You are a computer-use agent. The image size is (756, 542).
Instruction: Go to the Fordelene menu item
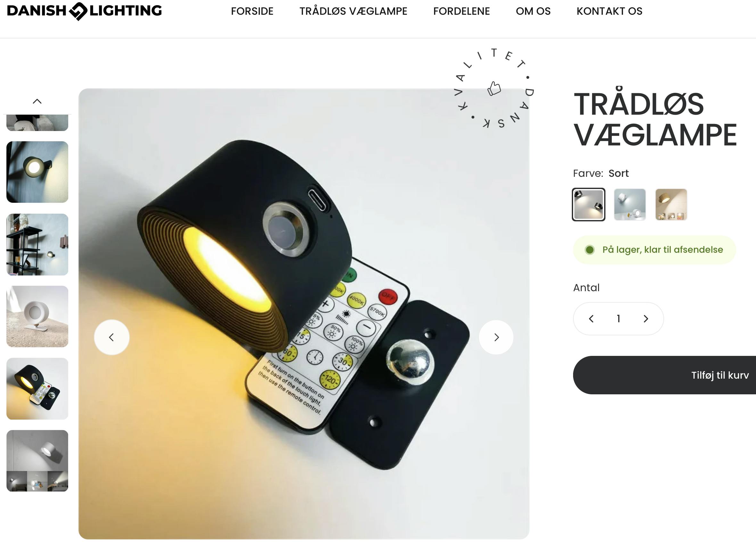point(462,11)
